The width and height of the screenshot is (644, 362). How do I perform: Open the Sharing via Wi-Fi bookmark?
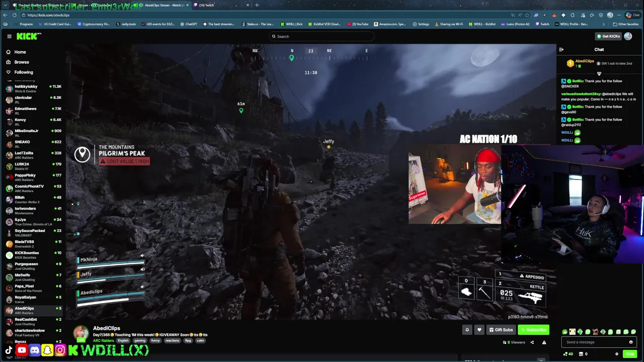click(x=449, y=24)
